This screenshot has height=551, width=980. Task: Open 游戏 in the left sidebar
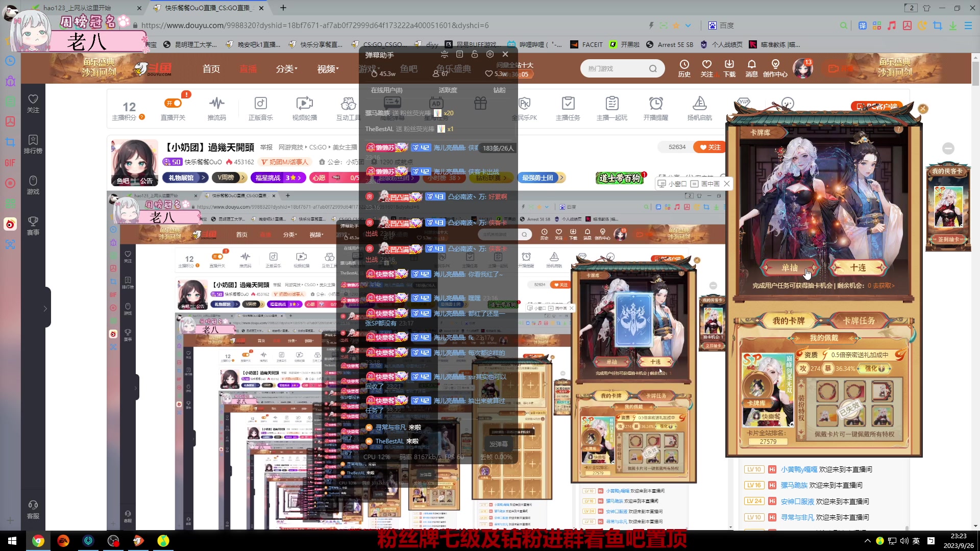(x=33, y=185)
